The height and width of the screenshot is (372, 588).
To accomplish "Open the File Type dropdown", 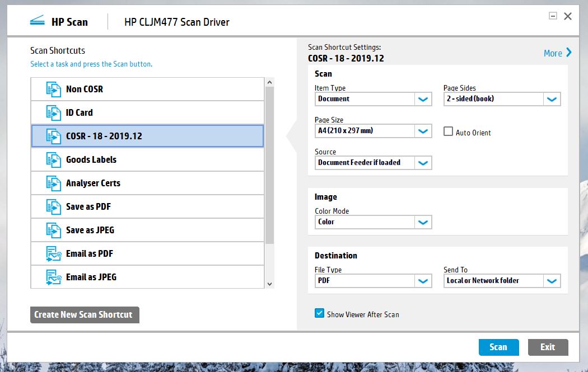I will click(373, 281).
